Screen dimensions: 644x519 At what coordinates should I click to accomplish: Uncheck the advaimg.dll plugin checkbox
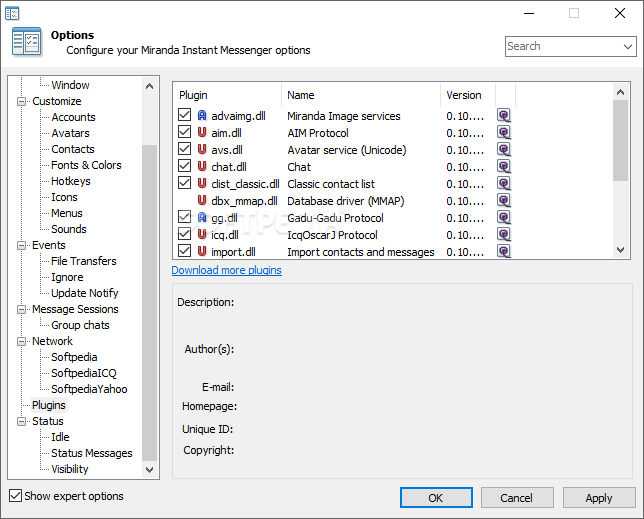coord(184,115)
